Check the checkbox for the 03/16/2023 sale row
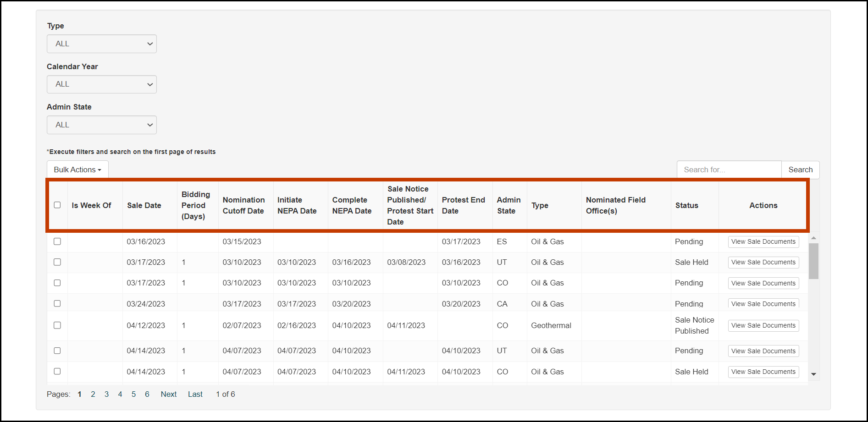This screenshot has width=868, height=422. pyautogui.click(x=57, y=241)
